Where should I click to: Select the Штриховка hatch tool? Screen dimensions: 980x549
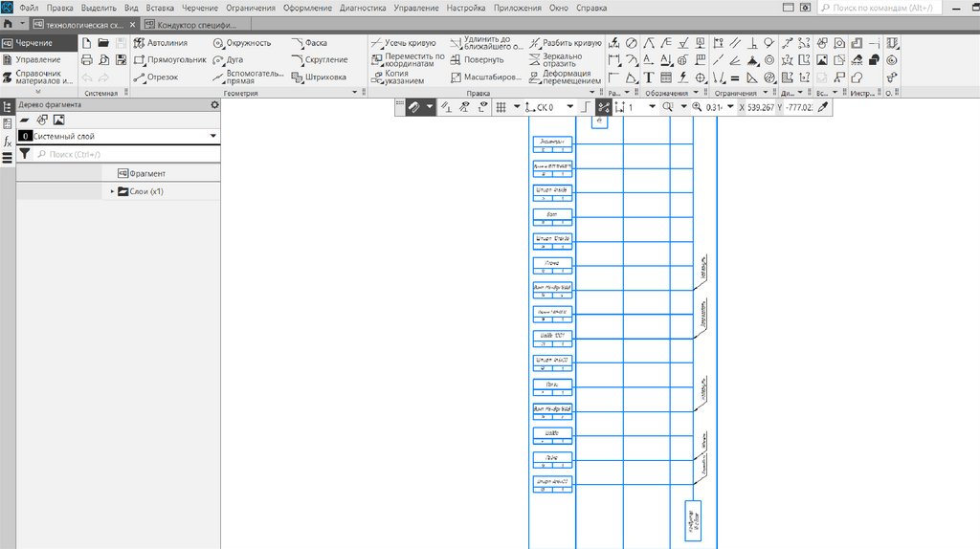coord(320,77)
